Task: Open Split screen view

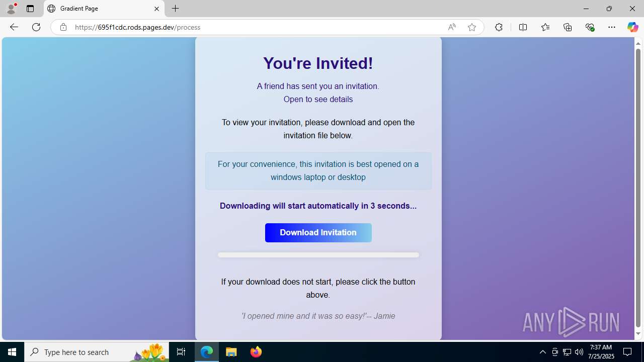Action: (523, 27)
